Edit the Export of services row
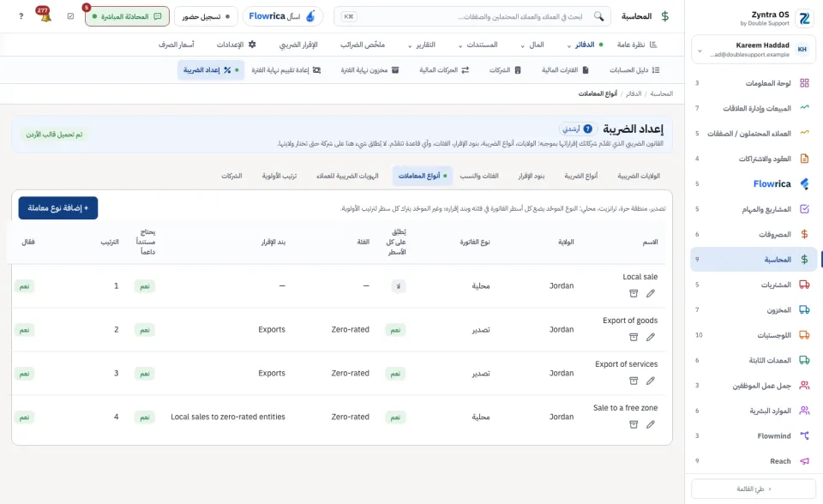 click(651, 381)
